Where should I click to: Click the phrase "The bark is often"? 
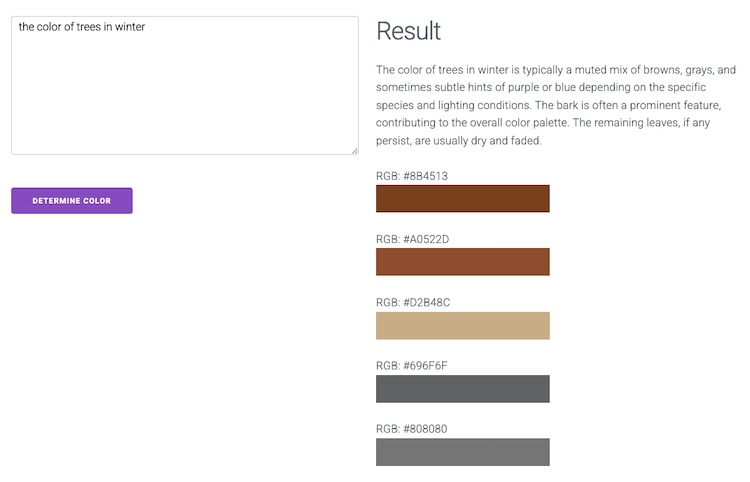[x=578, y=105]
